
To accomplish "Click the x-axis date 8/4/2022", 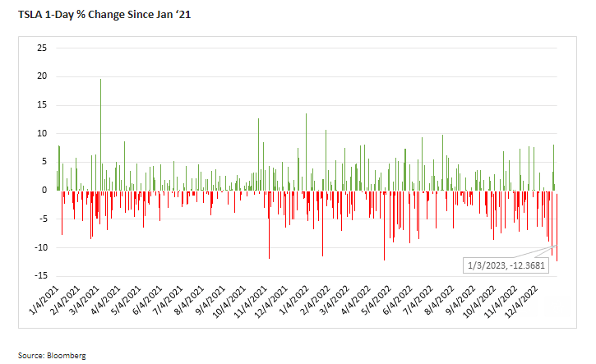I will pyautogui.click(x=439, y=300).
